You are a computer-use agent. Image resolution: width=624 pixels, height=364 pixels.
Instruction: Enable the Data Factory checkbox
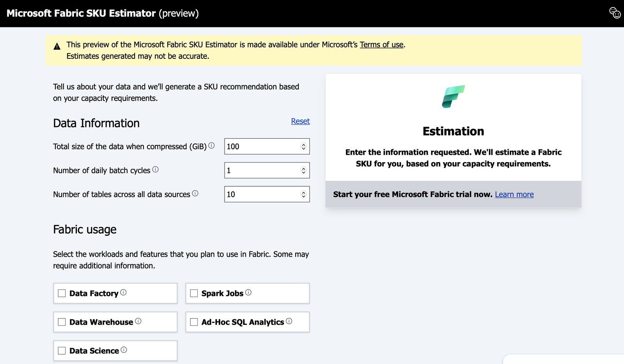click(x=62, y=293)
